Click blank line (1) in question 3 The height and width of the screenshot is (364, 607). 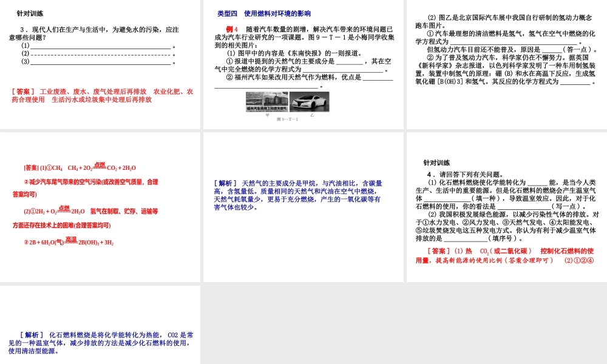click(x=101, y=47)
